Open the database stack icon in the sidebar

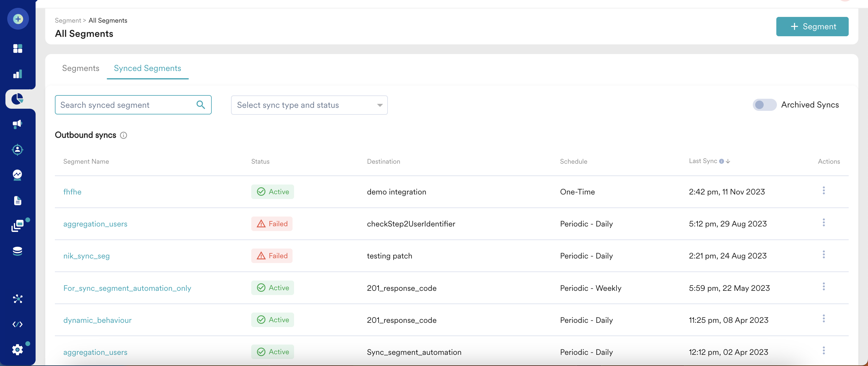17,251
